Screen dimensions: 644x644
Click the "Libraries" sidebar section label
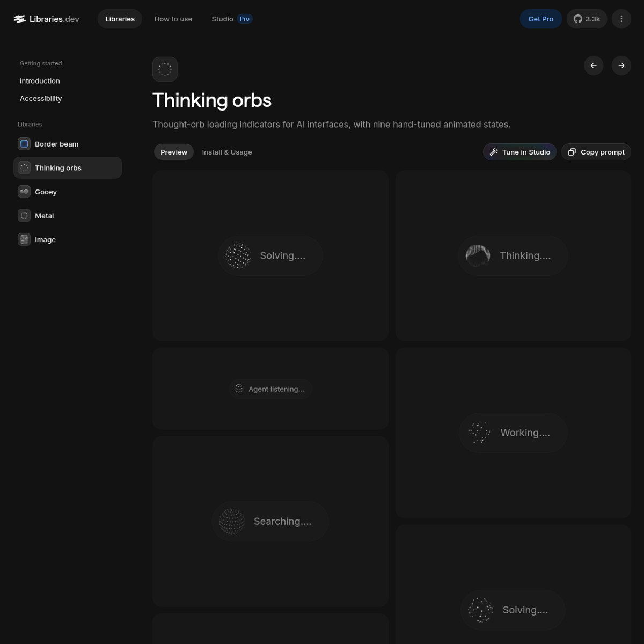30,124
